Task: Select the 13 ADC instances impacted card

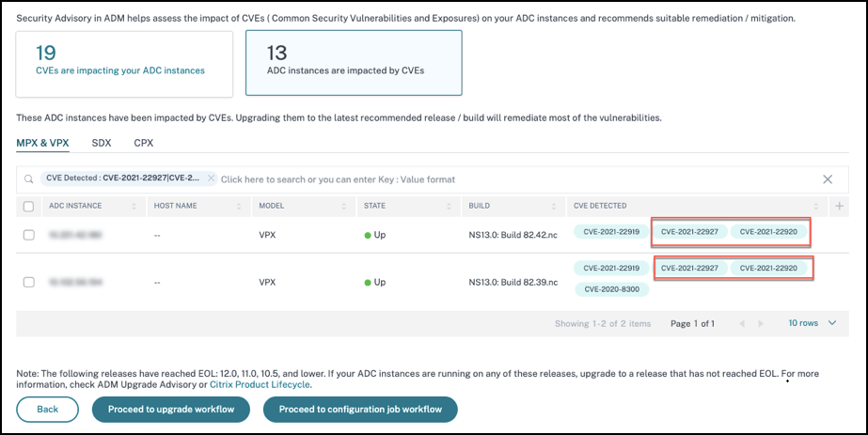Action: (x=354, y=62)
